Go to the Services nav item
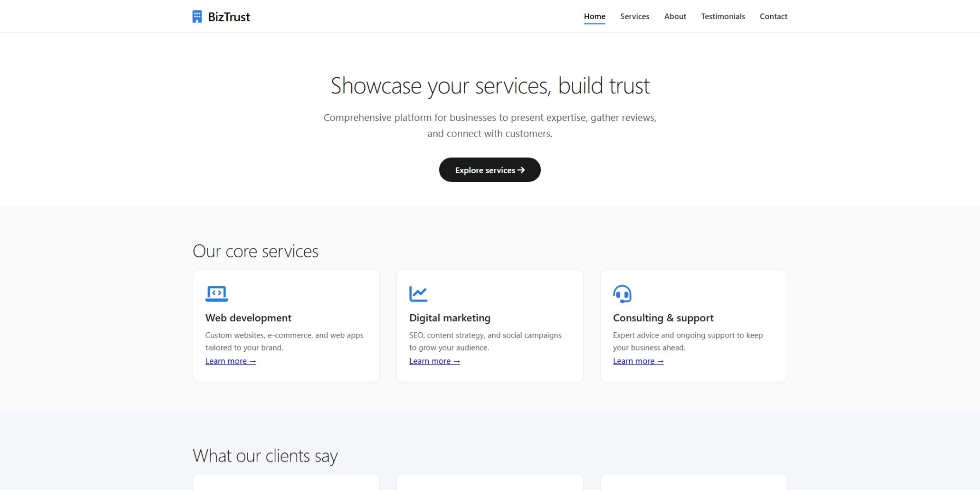 (x=635, y=16)
